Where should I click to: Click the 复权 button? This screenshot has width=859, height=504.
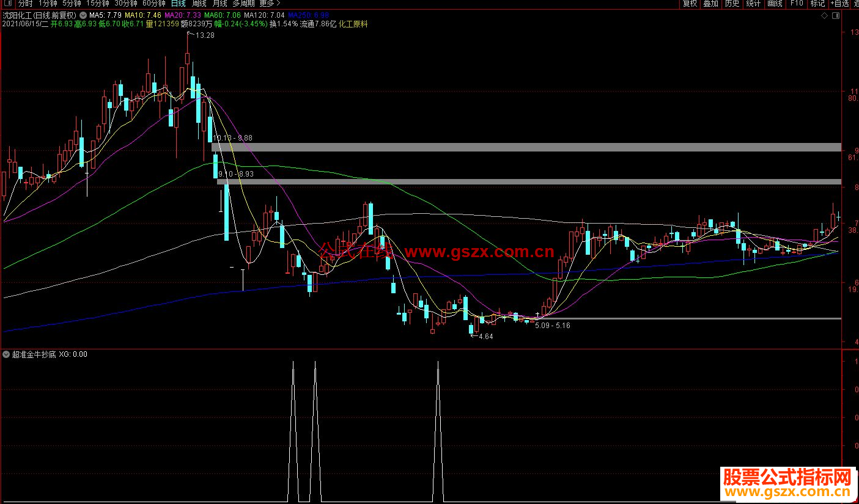point(690,4)
